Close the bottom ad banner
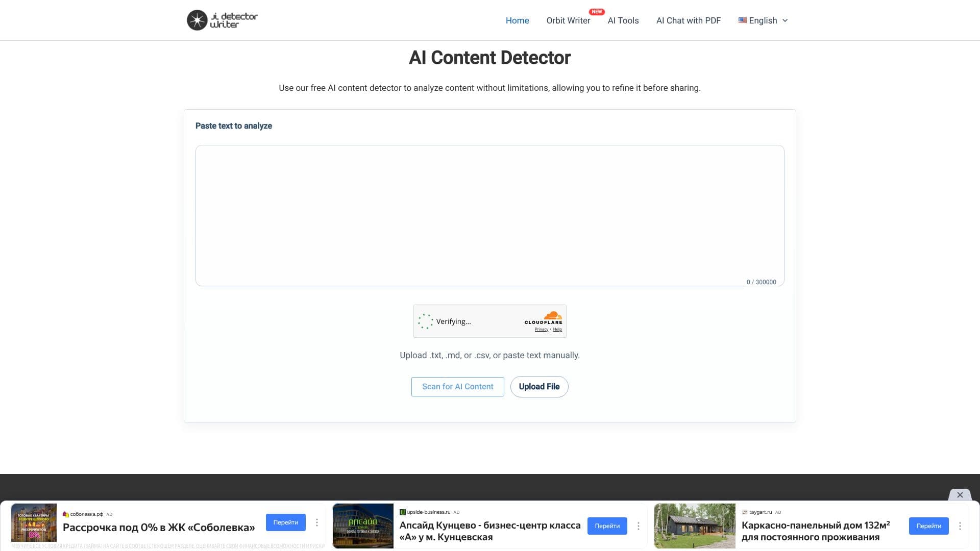This screenshot has height=551, width=980. [x=960, y=495]
